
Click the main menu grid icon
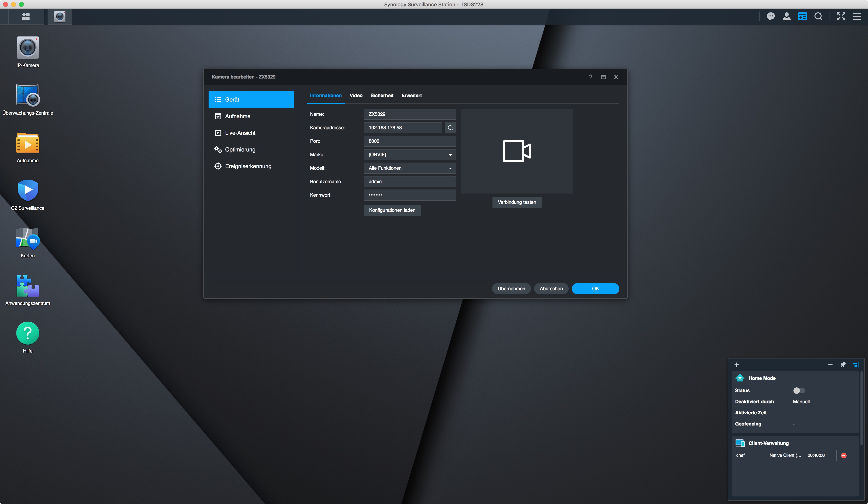(26, 16)
